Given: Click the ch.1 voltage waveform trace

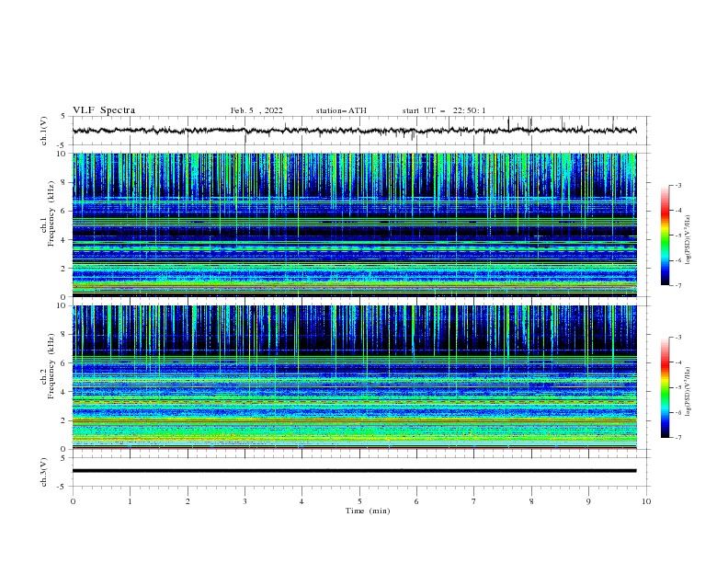Looking at the screenshot, I should click(354, 131).
